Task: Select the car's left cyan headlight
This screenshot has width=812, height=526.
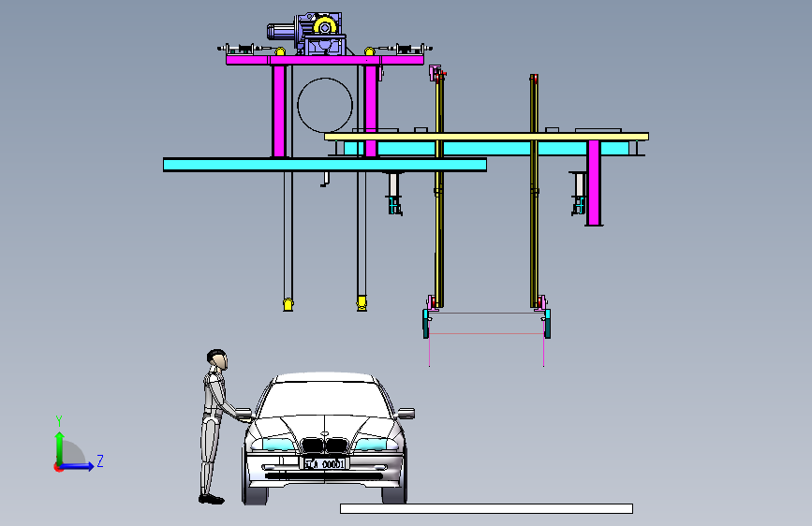Action: coord(277,445)
